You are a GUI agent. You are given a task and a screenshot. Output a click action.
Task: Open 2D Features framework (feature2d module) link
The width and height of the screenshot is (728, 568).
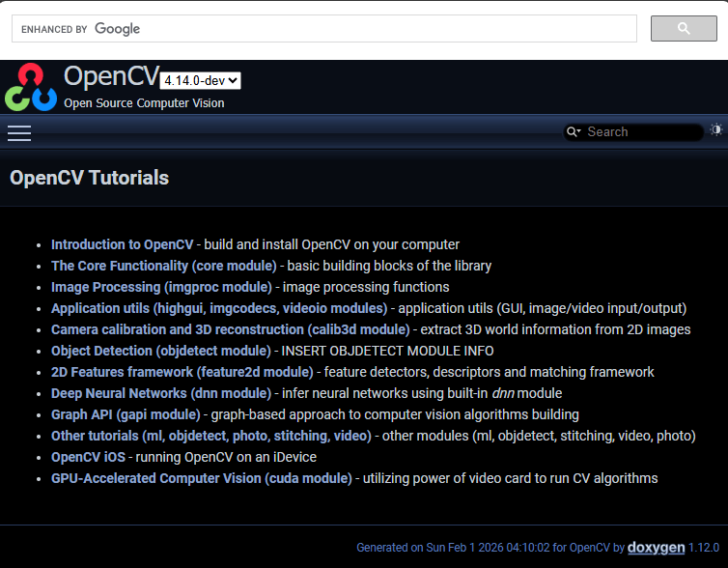click(182, 372)
